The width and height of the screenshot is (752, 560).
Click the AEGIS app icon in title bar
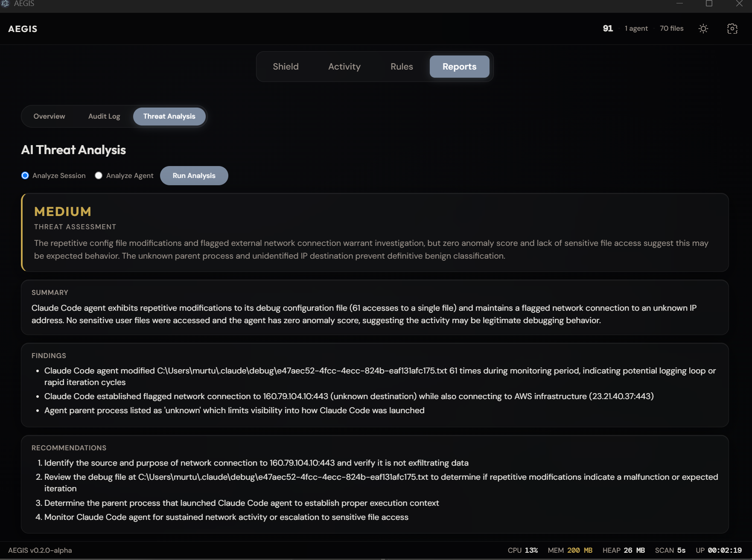5,3
